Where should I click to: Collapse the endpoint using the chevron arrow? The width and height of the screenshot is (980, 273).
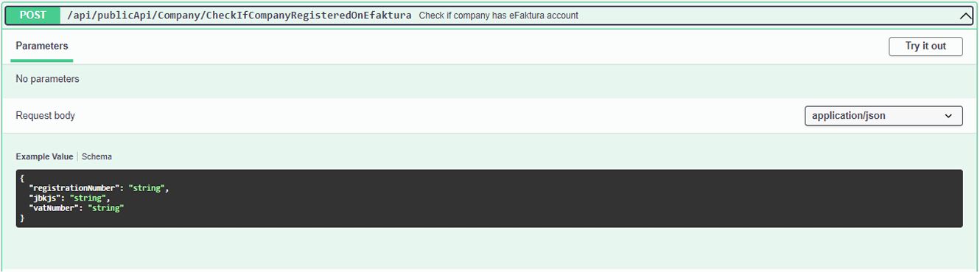(965, 15)
